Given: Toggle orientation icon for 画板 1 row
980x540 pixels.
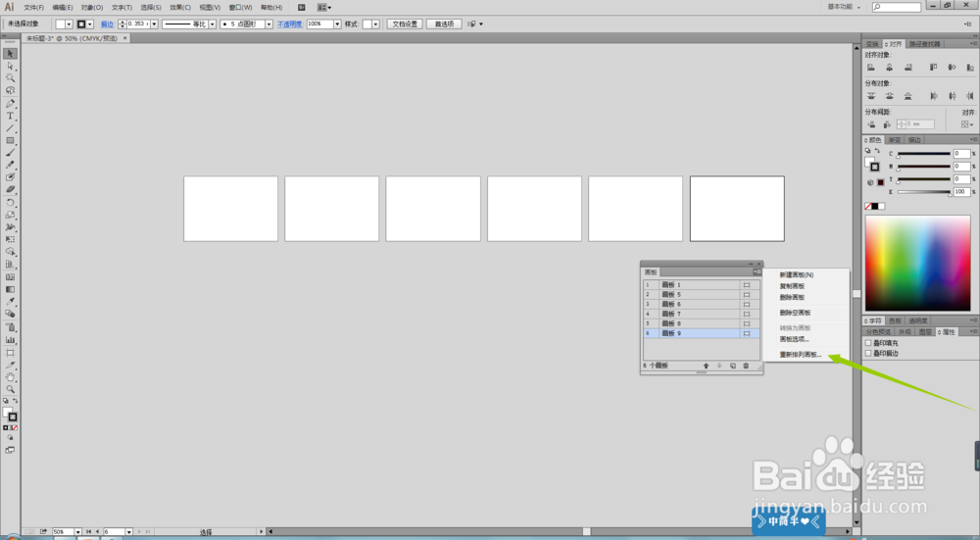Looking at the screenshot, I should coord(746,285).
